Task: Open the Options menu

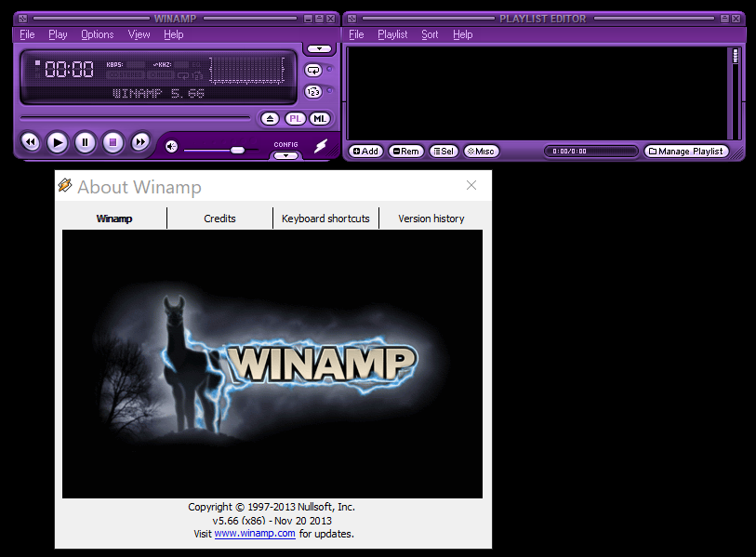Action: point(98,34)
